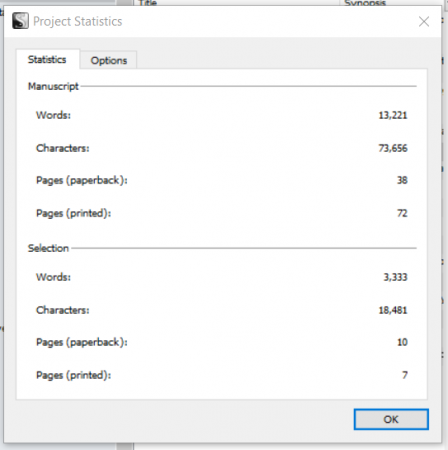Close the Project Statistics dialog
This screenshot has height=450, width=448.
(424, 22)
